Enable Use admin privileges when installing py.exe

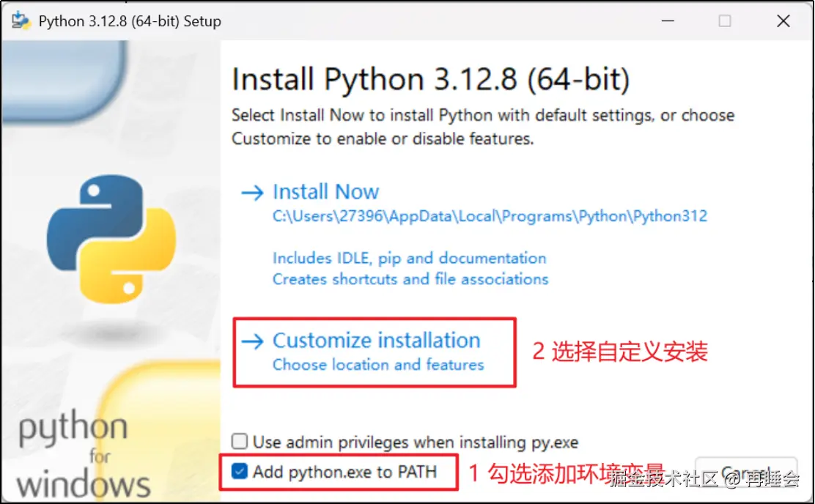click(240, 441)
